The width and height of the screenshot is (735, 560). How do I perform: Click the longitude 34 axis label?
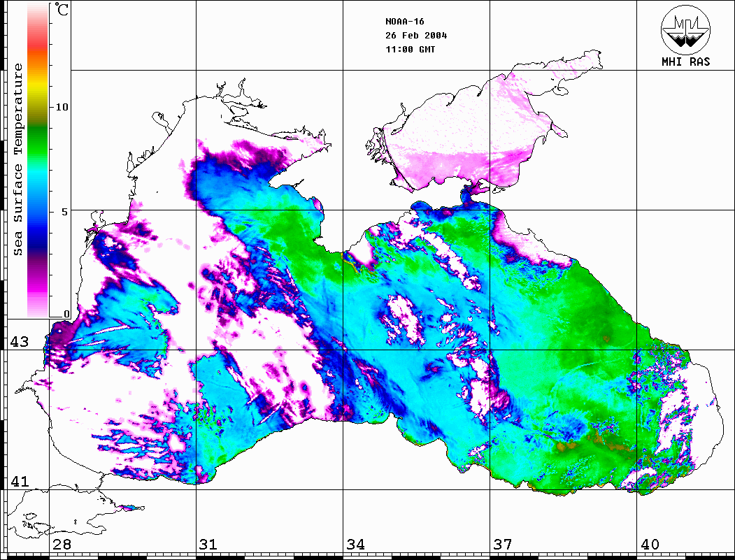355,545
